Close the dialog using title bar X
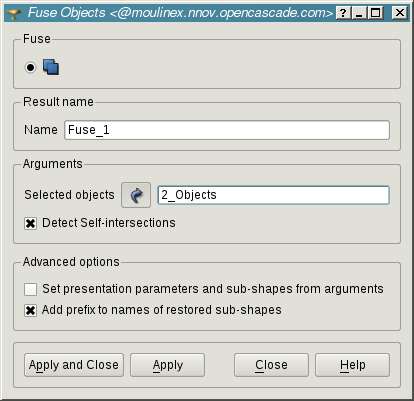This screenshot has width=414, height=401. point(399,13)
